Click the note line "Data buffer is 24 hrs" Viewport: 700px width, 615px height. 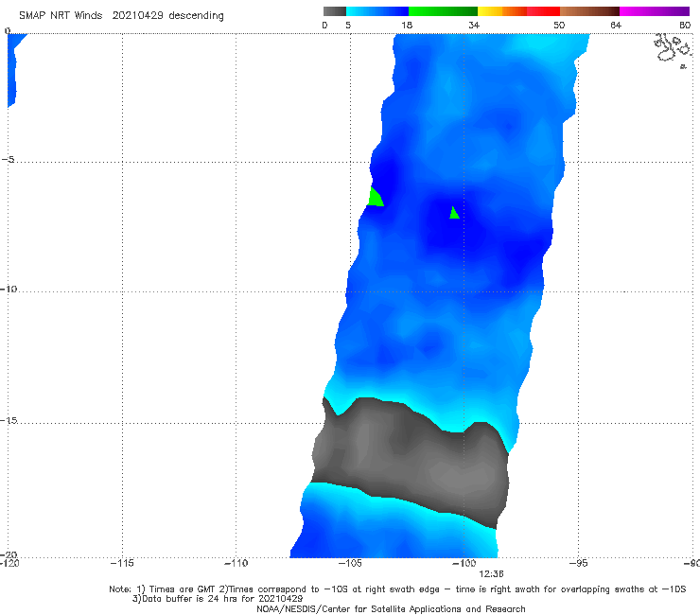pyautogui.click(x=218, y=599)
